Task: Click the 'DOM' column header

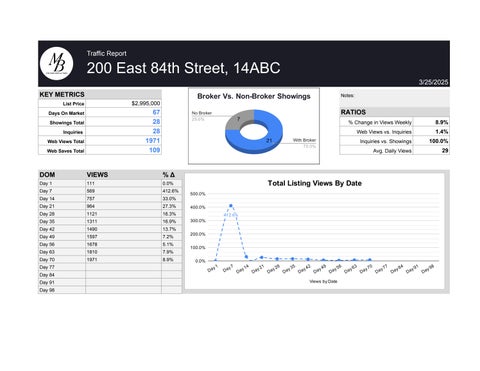Action: pos(47,175)
